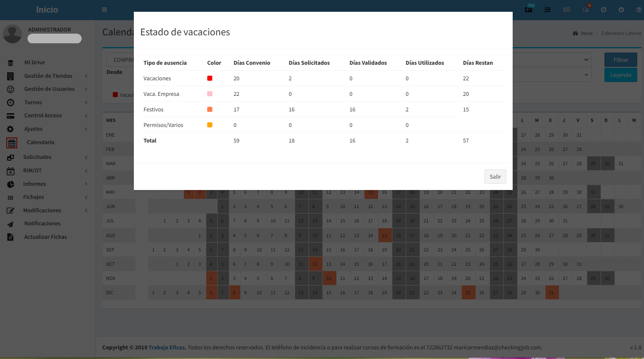Open the ID card icon with 713 badge
Image resolution: width=644 pixels, height=359 pixels.
(x=529, y=9)
